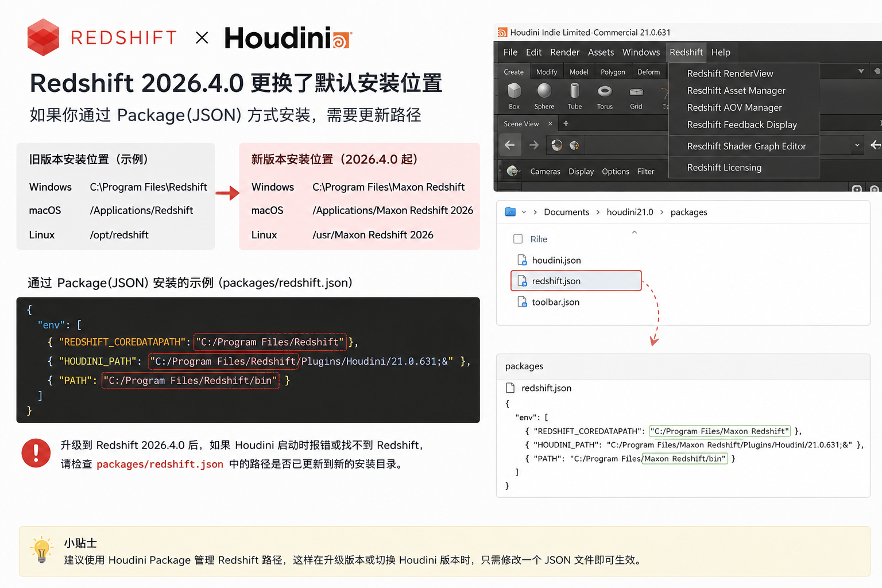The width and height of the screenshot is (882, 588).
Task: Pick the Torus shelf tool
Action: [x=605, y=95]
